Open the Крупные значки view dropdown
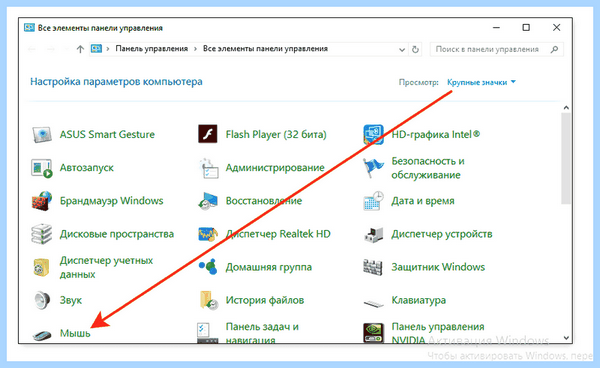 tap(481, 82)
